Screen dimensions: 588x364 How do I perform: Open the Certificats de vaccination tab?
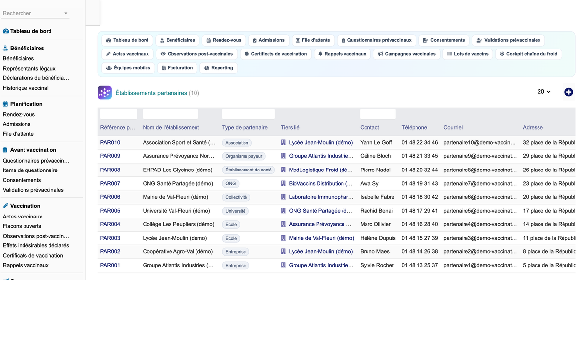point(276,54)
